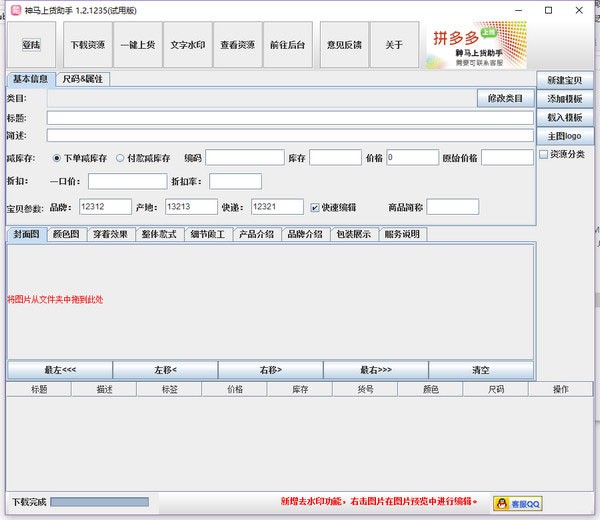
Task: Select the 包装展示 tab
Action: (354, 234)
